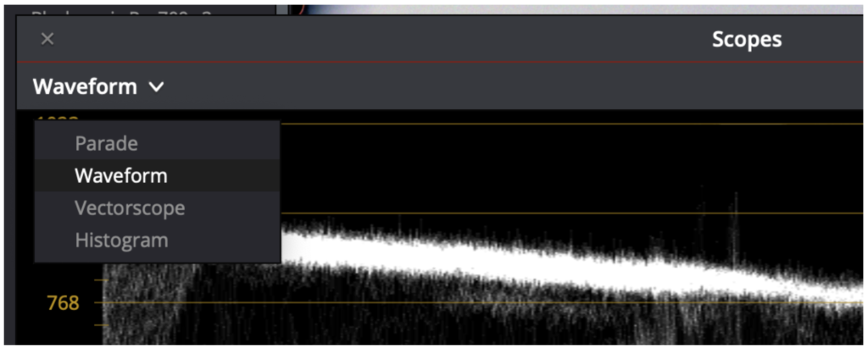
Task: Click the 768 graticule value label
Action: click(63, 303)
